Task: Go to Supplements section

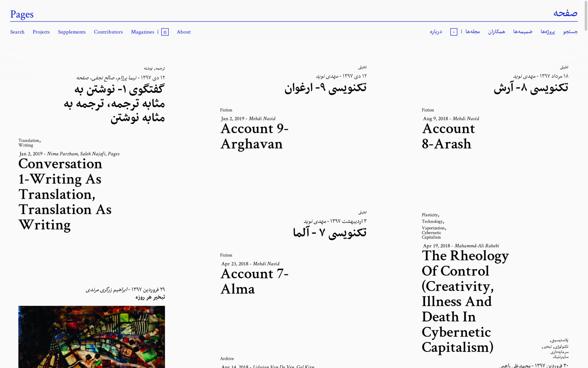Action: click(72, 32)
